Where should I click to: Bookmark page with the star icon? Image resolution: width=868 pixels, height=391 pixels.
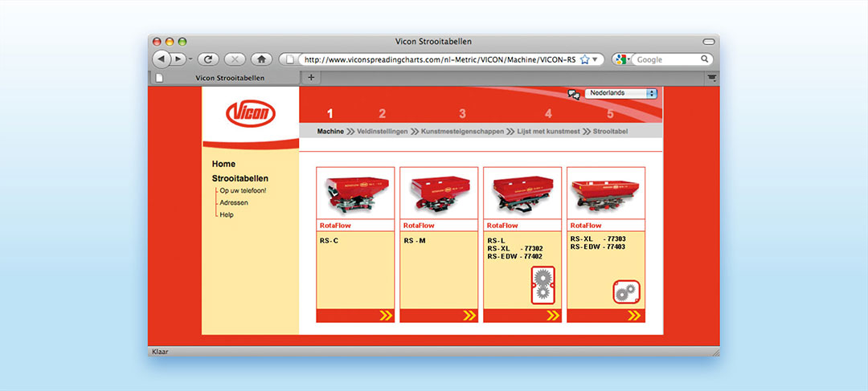tap(584, 59)
